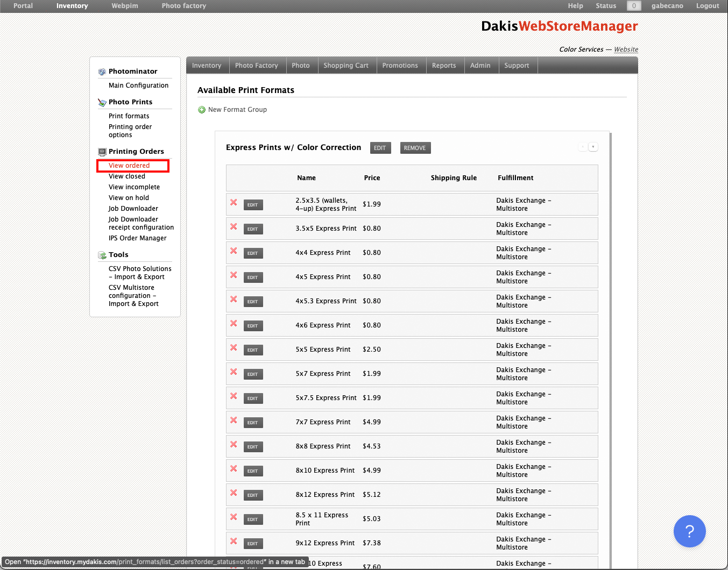Image resolution: width=728 pixels, height=570 pixels.
Task: Click EDIT button for 5x7 Express Print
Action: coord(253,374)
